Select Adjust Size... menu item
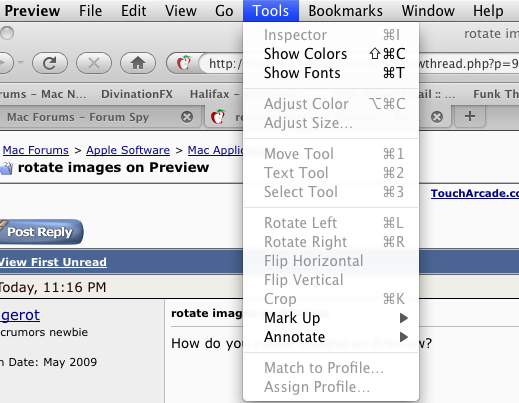 [x=331, y=123]
